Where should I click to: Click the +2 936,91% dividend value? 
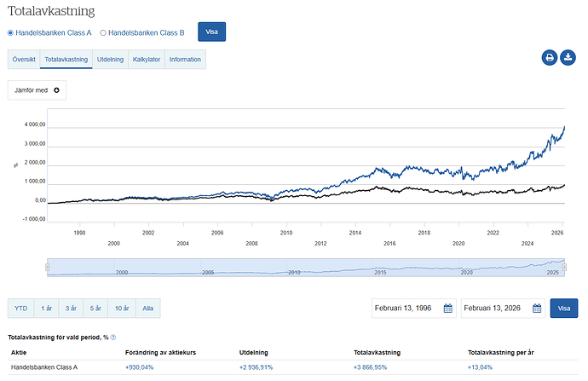coord(257,367)
